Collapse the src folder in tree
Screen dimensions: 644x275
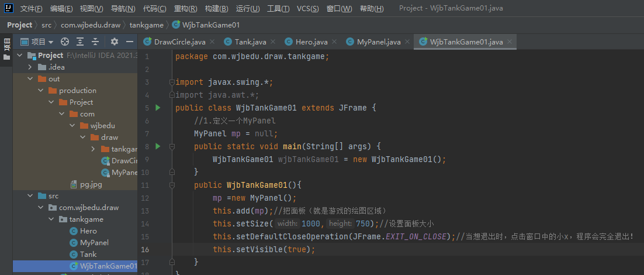pos(30,196)
